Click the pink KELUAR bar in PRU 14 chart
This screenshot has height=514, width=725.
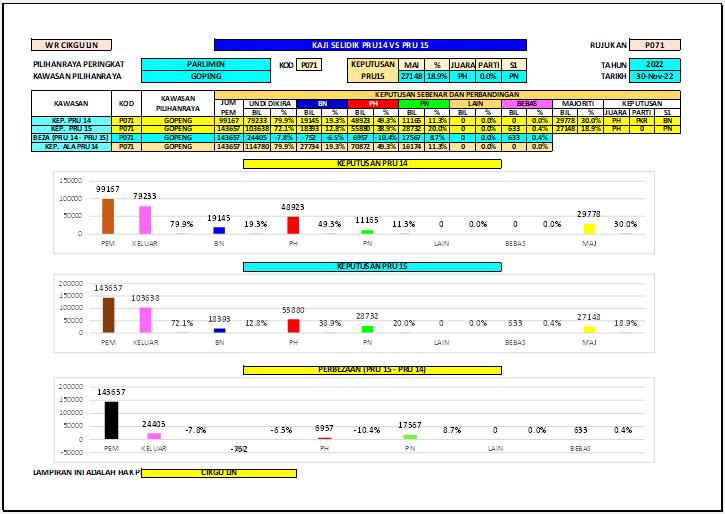(145, 220)
